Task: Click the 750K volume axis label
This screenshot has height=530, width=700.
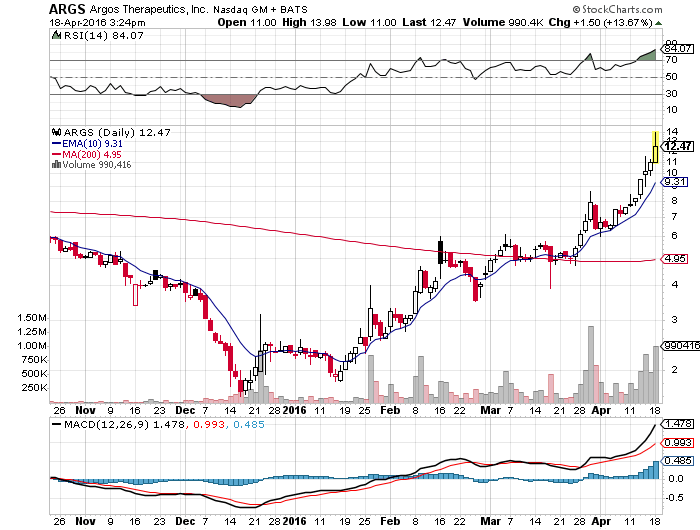Action: click(x=34, y=360)
